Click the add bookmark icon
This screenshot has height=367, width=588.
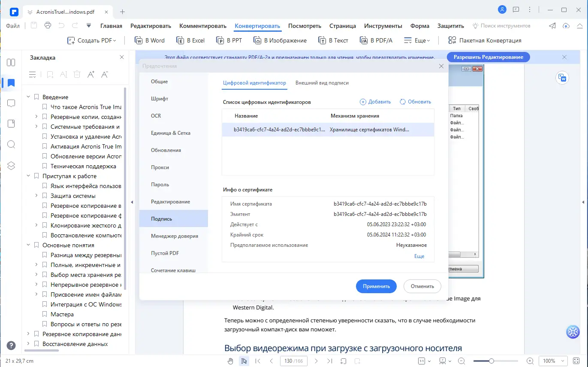pos(50,75)
